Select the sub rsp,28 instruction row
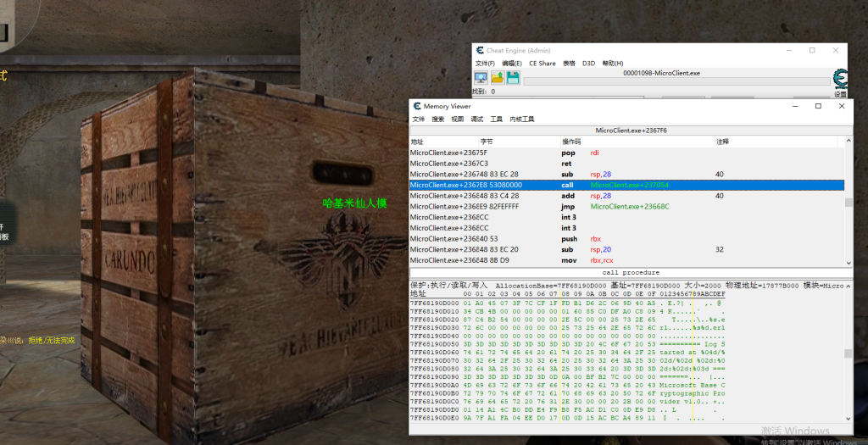The image size is (868, 445). (626, 175)
